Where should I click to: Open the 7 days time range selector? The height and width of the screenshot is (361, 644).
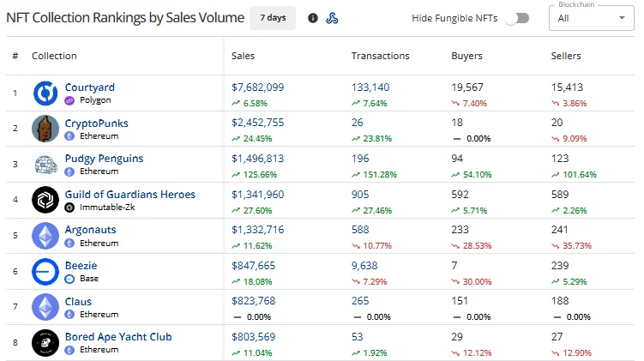(x=273, y=18)
